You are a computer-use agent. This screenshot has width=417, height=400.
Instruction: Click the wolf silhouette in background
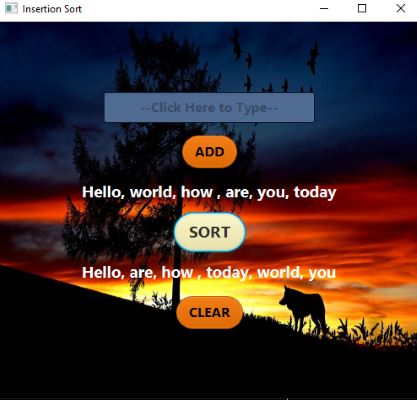(303, 310)
